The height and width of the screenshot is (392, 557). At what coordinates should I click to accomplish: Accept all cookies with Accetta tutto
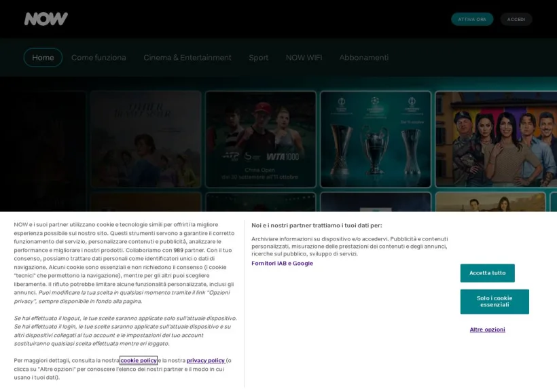coord(488,273)
